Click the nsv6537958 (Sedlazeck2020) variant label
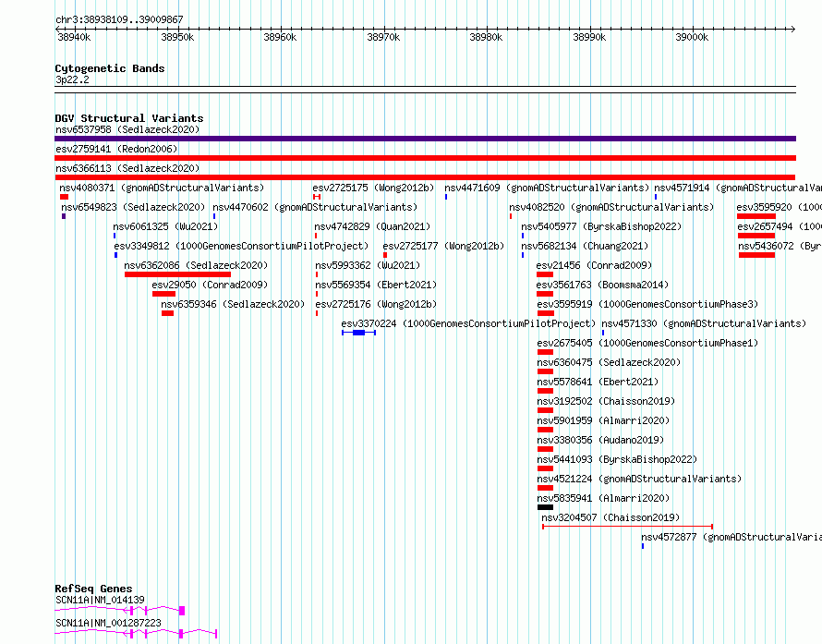Viewport: 822px width, 644px height. click(127, 129)
